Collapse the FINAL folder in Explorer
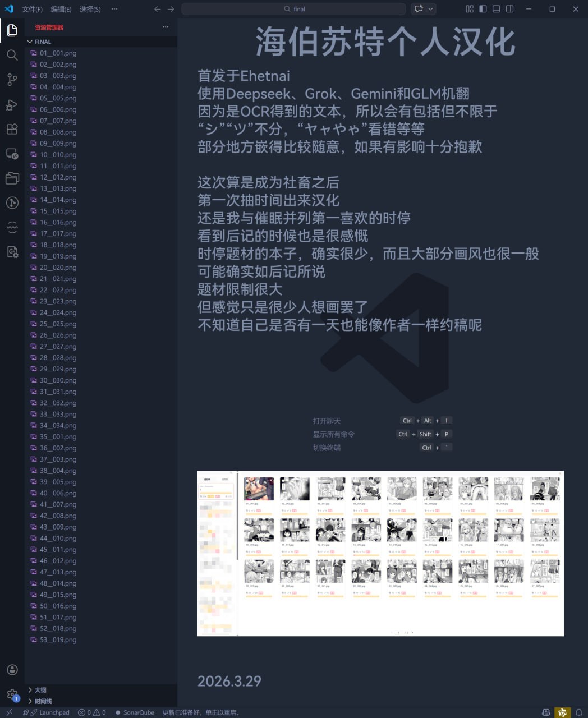588x718 pixels. 30,41
